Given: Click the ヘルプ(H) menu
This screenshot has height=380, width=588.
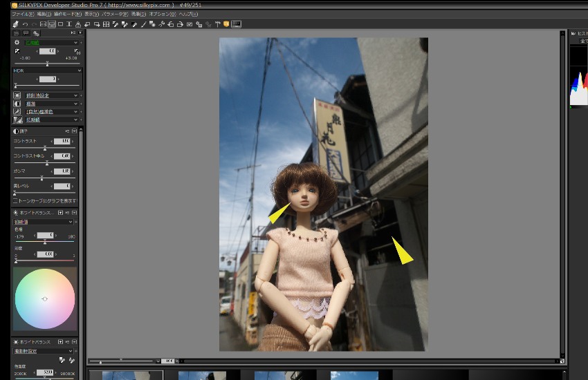Looking at the screenshot, I should [188, 14].
